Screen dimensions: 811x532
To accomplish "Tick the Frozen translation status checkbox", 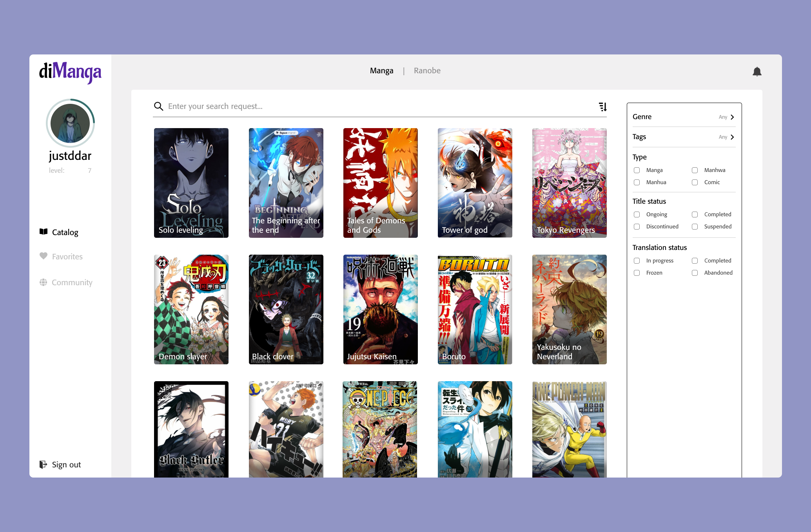I will [x=637, y=273].
